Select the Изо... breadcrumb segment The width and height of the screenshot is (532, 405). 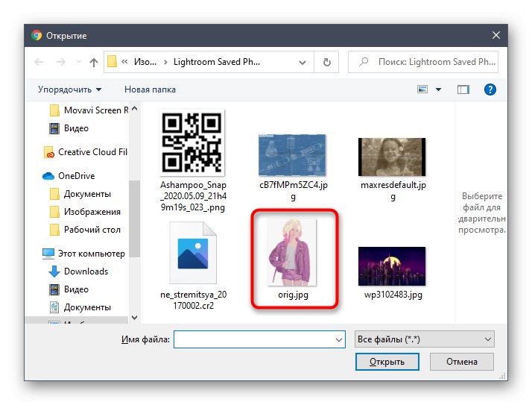point(145,62)
